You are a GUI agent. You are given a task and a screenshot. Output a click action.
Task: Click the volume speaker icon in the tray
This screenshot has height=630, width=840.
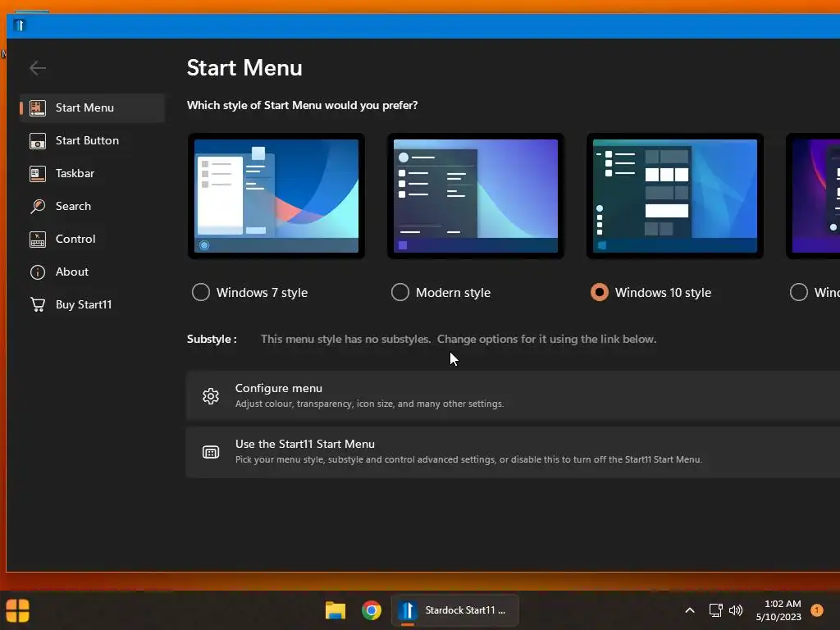(736, 610)
